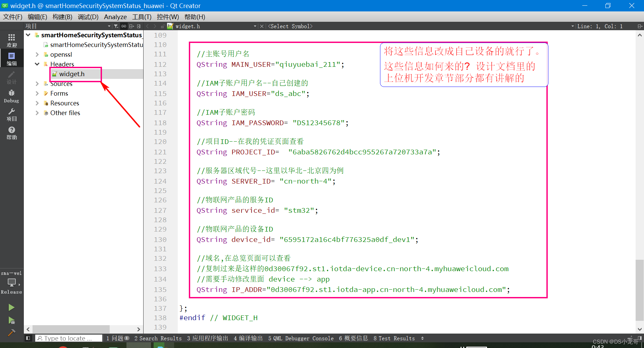Click the editor scroll down arrow

click(x=640, y=329)
